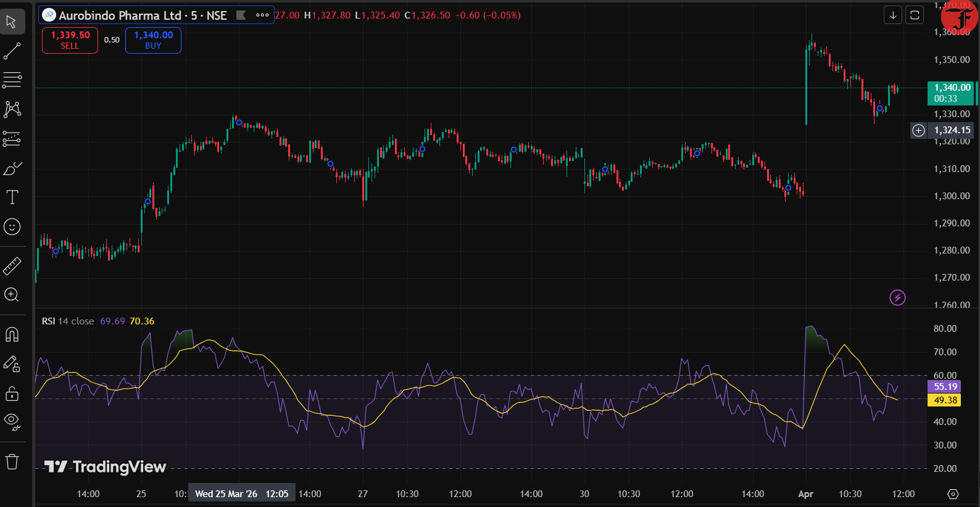Choose the brush drawing tool
This screenshot has height=507, width=980.
coord(12,168)
